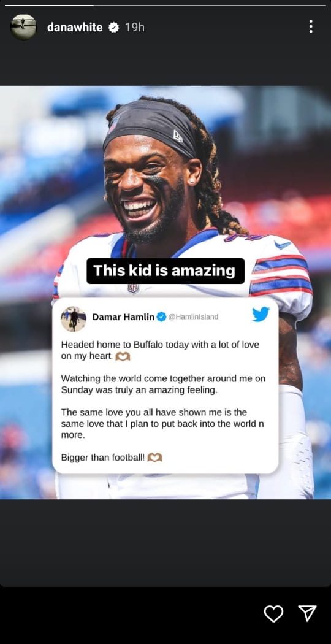Click the New Era logo on the headband
The width and height of the screenshot is (331, 644).
click(178, 136)
